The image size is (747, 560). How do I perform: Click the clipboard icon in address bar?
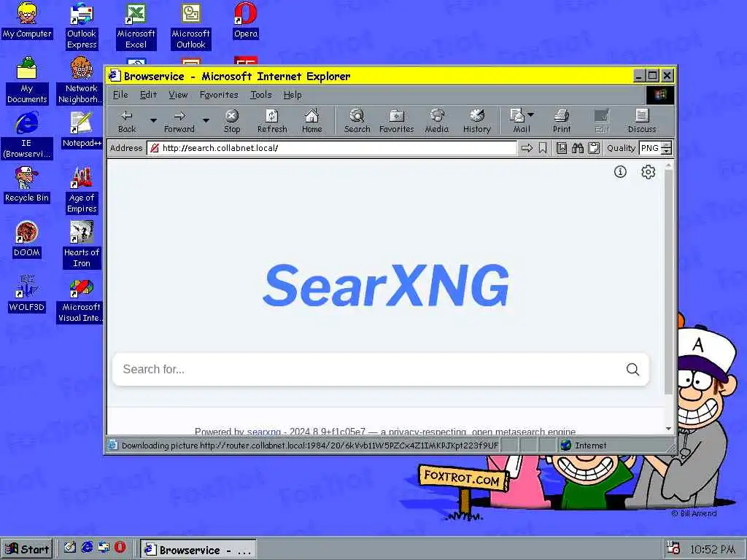(x=594, y=148)
